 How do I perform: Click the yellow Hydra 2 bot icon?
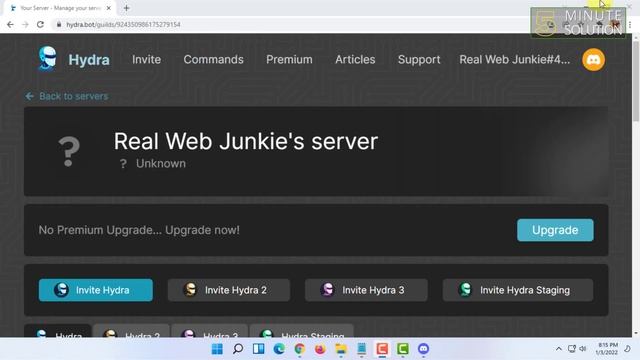190,290
